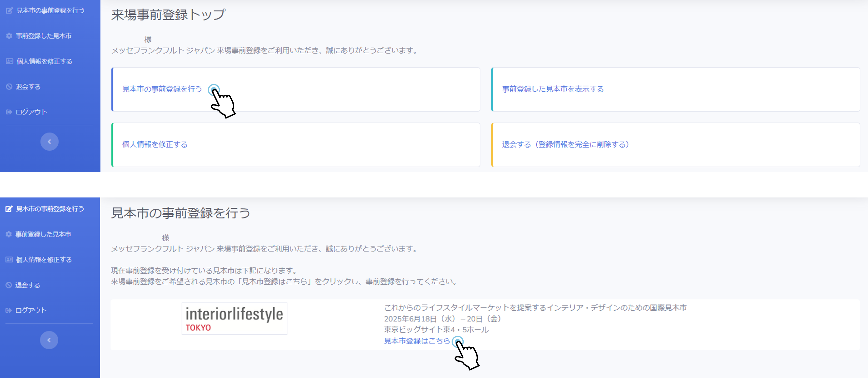Click the line 現在事前登録を受け付けている見本市は下記になります。
The image size is (868, 378).
pos(205,271)
